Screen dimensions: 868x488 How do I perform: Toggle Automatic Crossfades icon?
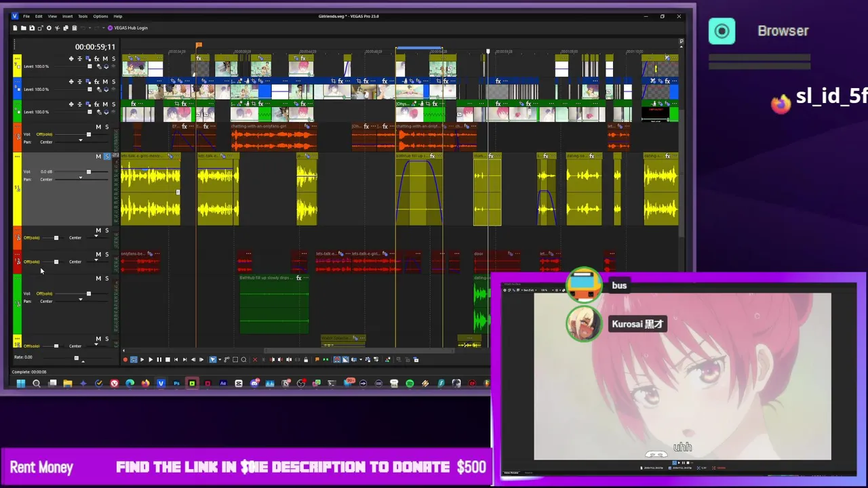tap(345, 360)
